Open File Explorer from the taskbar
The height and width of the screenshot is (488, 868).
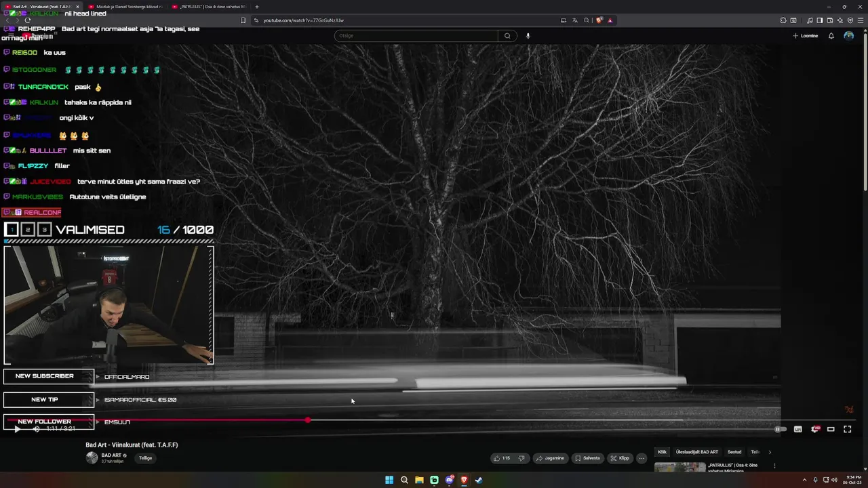(419, 480)
